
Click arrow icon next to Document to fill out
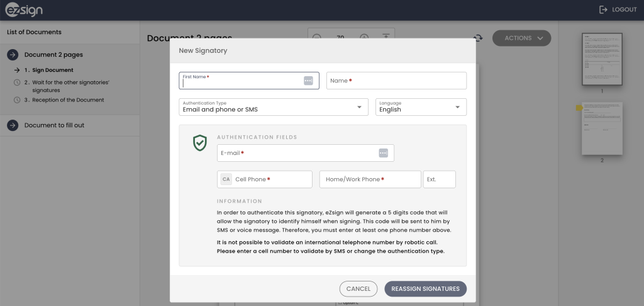click(x=13, y=125)
